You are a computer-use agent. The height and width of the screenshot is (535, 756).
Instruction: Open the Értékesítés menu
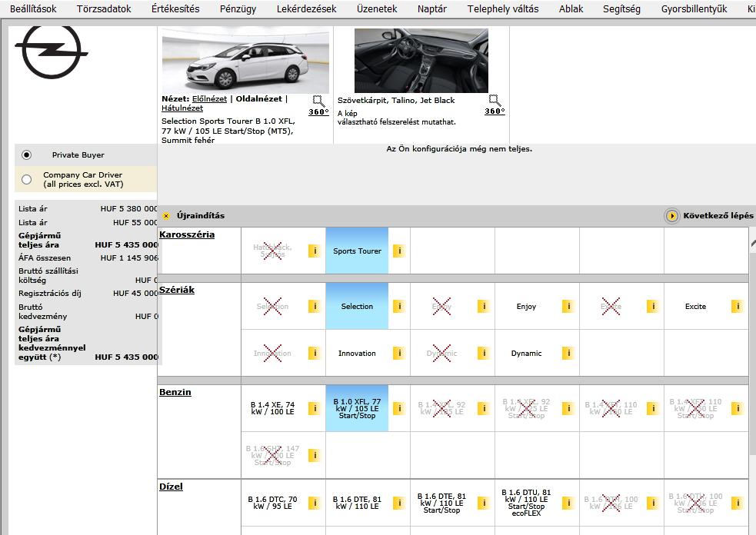pos(175,8)
